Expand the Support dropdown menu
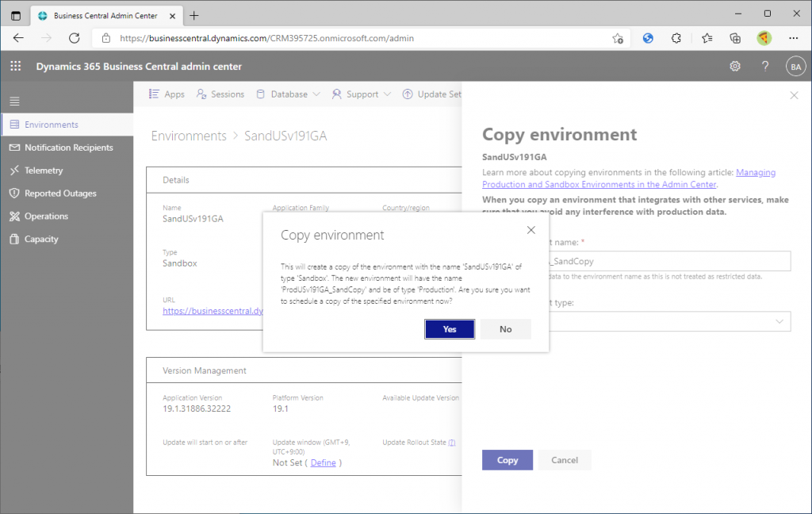This screenshot has height=514, width=812. coord(362,94)
